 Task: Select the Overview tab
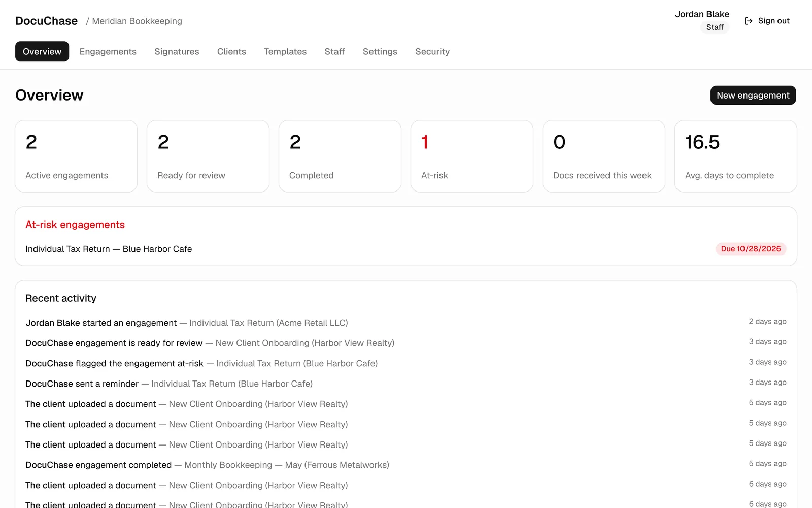pyautogui.click(x=42, y=51)
